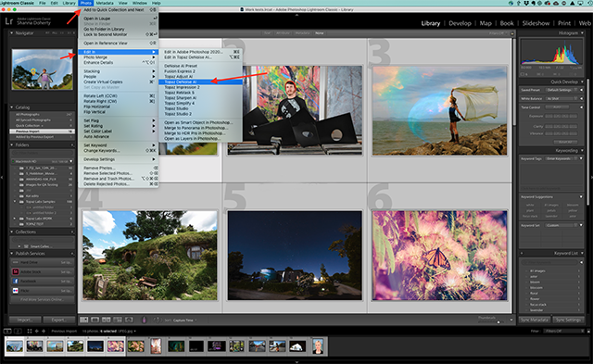The image size is (593, 364).
Task: Switch to Compare view icon in toolbar
Action: (107, 320)
